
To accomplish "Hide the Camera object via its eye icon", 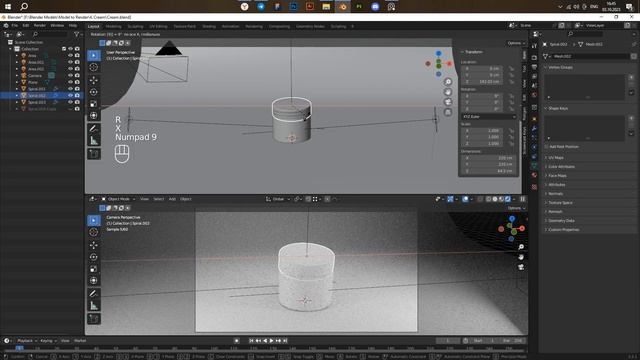I will pos(70,75).
